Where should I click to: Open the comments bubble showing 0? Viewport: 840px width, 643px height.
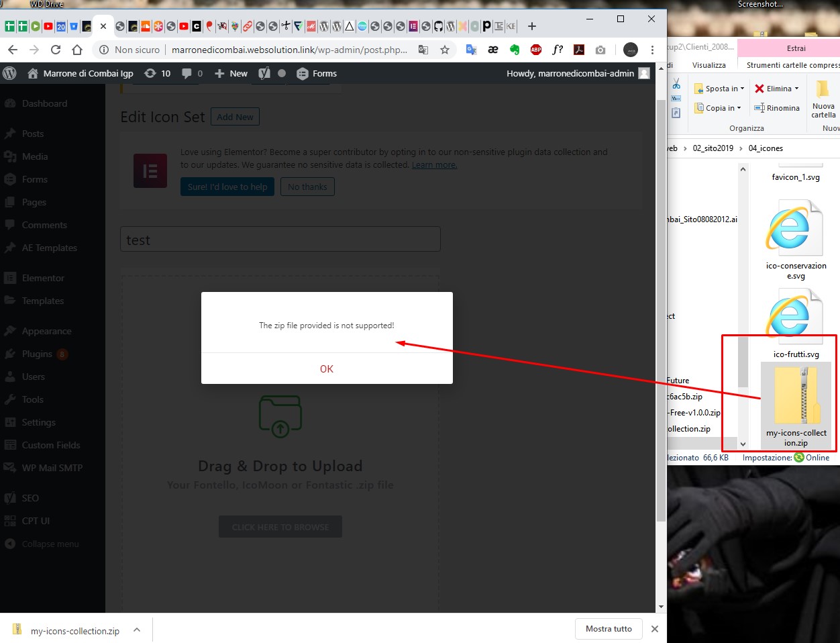tap(192, 73)
